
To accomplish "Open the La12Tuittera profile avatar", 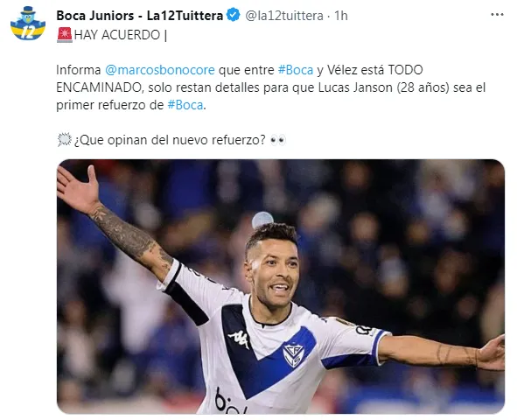I will pyautogui.click(x=28, y=23).
